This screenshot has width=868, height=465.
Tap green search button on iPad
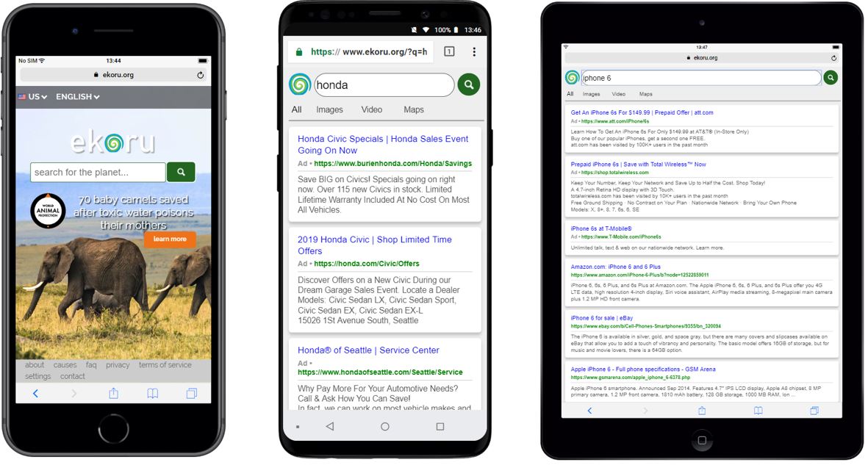tap(831, 78)
